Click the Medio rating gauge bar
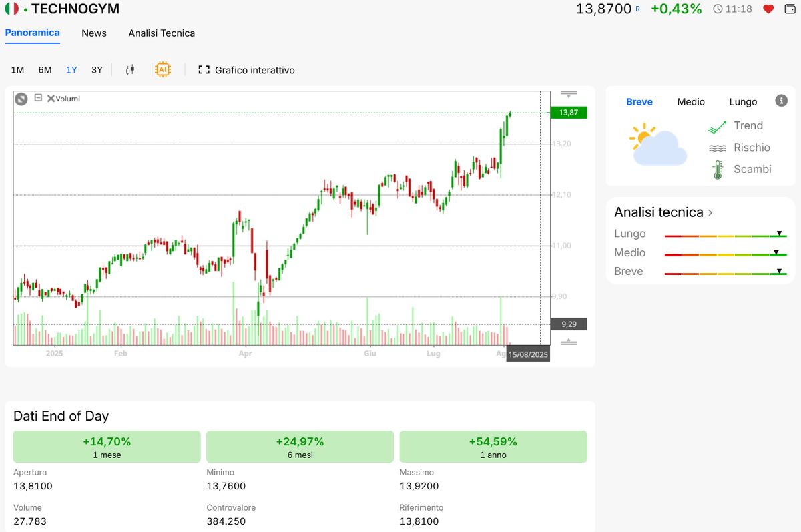Screen dimensions: 801x532 click(726, 253)
